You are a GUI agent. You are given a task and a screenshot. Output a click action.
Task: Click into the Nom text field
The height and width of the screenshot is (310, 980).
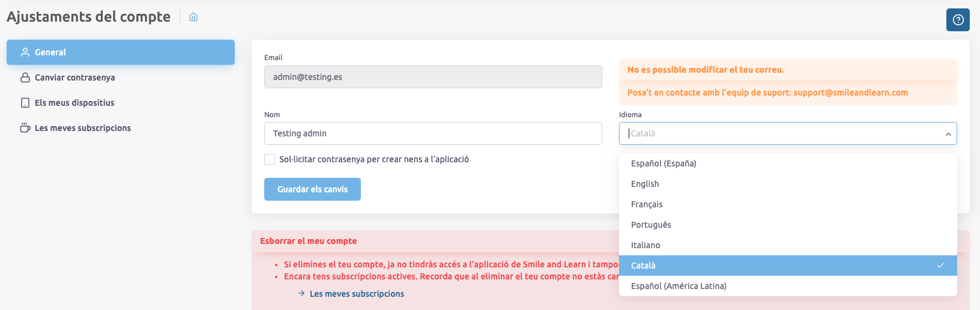pyautogui.click(x=432, y=133)
